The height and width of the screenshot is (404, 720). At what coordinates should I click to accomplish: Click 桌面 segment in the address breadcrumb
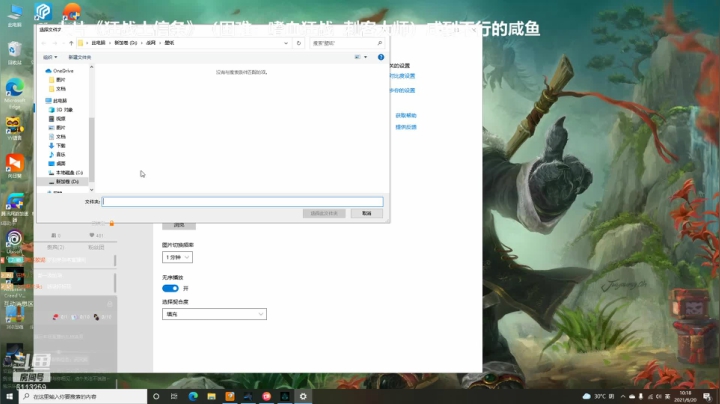151,43
